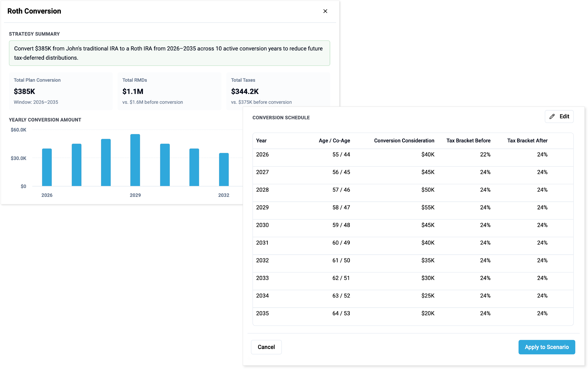Click the $40K value in the 2026 row
Screen dimensions: 588x369
pos(428,155)
